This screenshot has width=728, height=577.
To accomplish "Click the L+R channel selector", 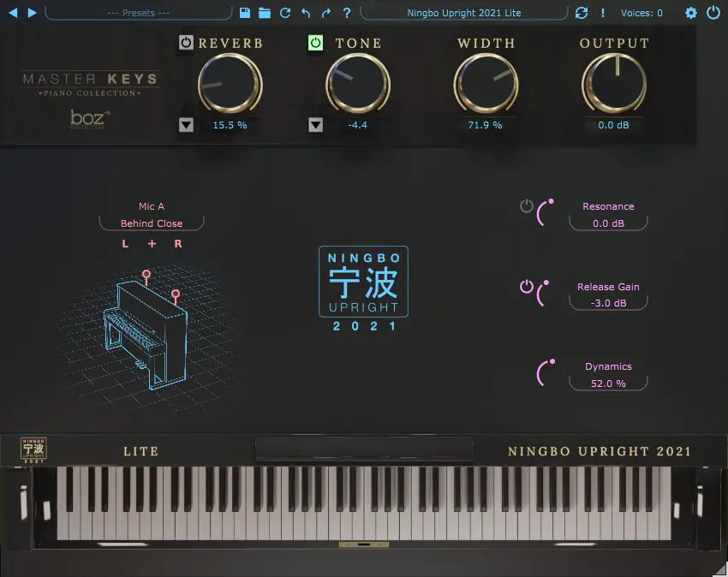I will [151, 243].
